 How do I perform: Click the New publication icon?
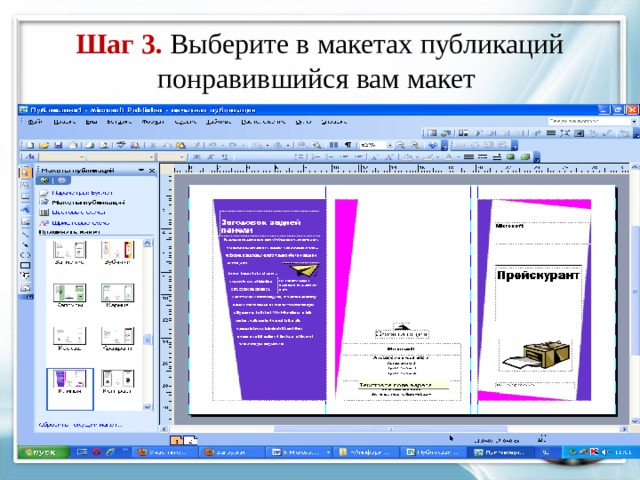pos(30,145)
